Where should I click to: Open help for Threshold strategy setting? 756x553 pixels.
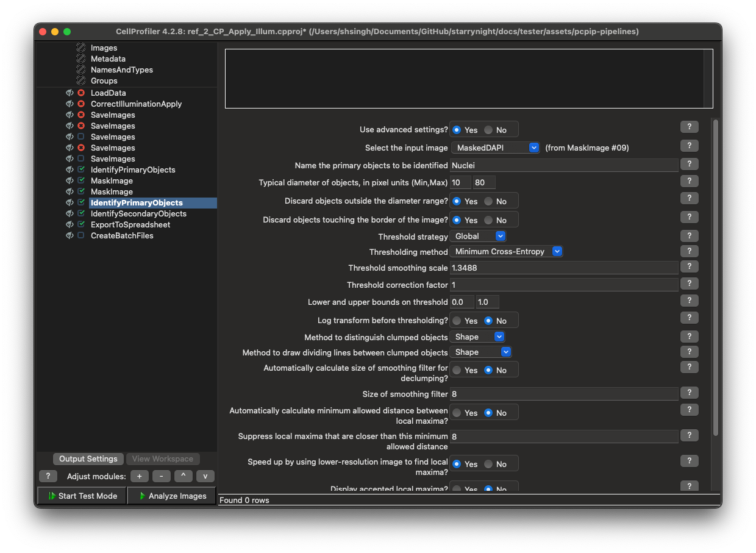tap(689, 236)
